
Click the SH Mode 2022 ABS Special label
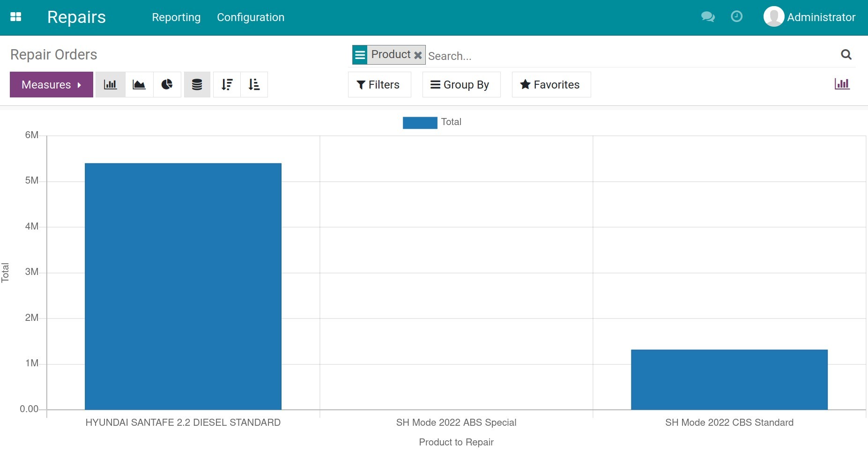[456, 422]
